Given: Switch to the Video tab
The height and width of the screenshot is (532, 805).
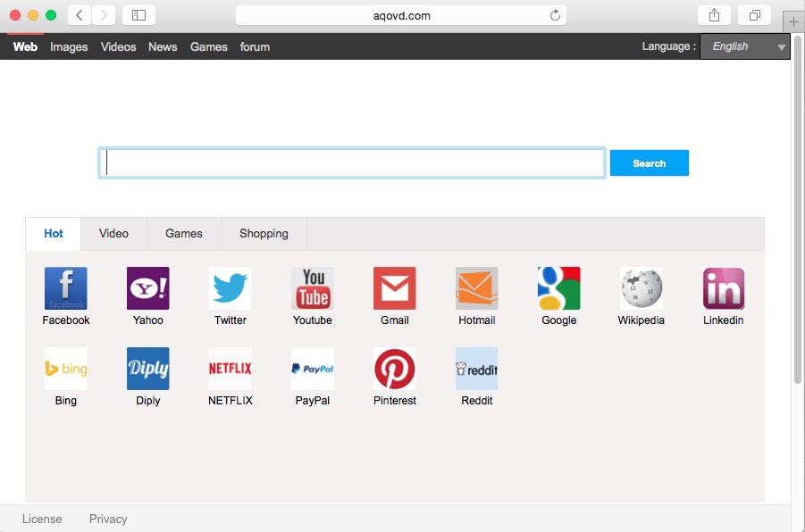Looking at the screenshot, I should [113, 234].
